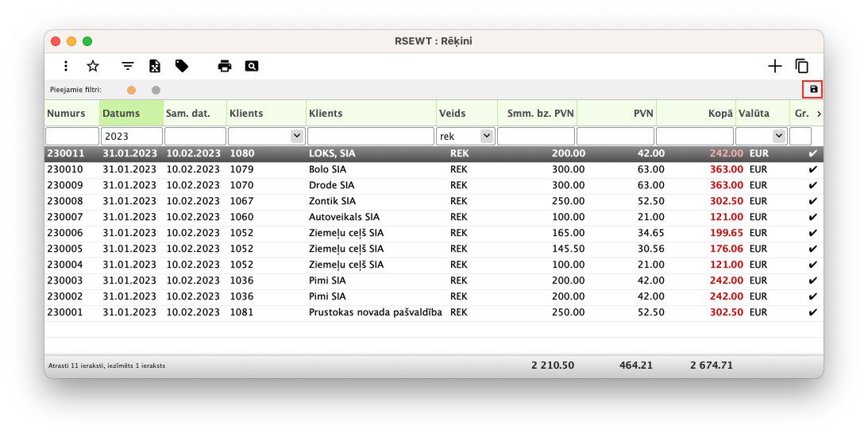Toggle Gr. checkmark for Autoveikals SIA row
Image resolution: width=868 pixels, height=437 pixels.
point(812,217)
